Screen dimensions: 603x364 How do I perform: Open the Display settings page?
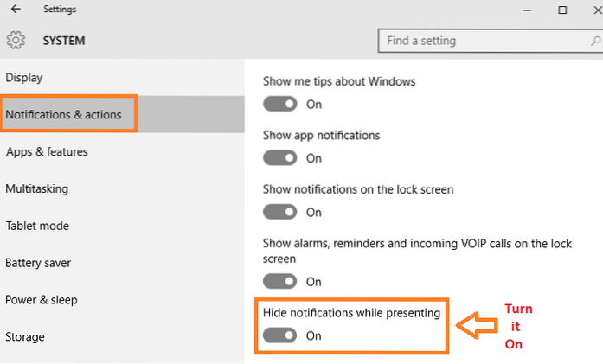24,78
